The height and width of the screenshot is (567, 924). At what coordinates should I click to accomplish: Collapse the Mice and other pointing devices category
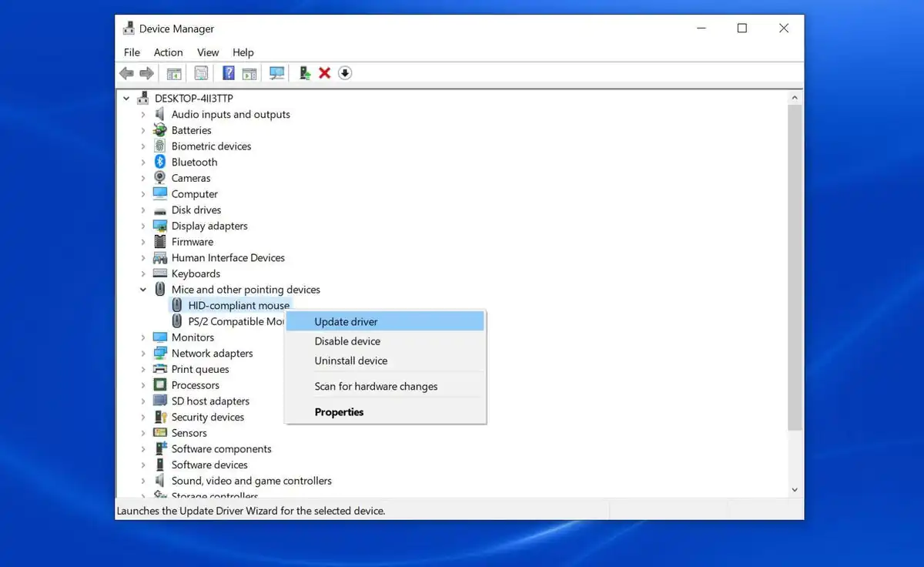click(x=143, y=289)
